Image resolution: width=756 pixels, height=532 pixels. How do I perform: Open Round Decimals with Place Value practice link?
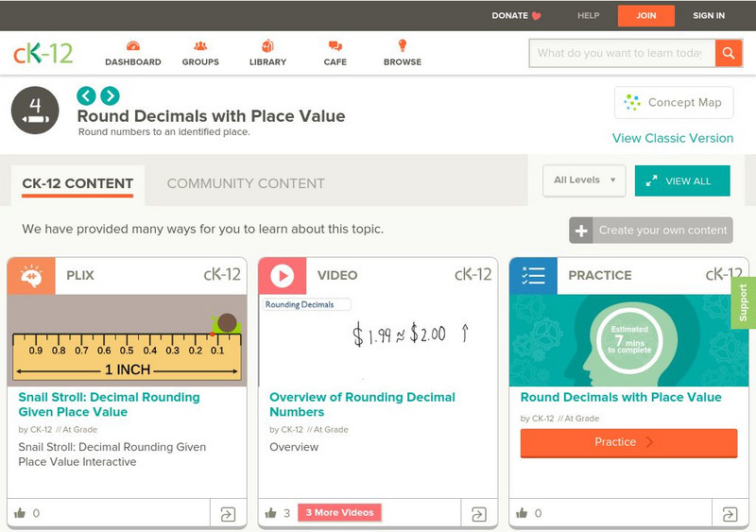point(621,398)
